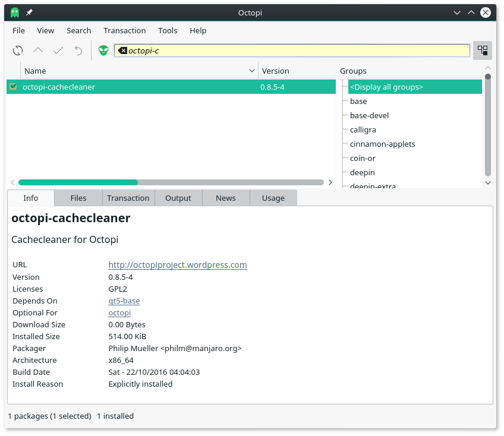Click the Packager value Philip Mueller

click(x=175, y=348)
